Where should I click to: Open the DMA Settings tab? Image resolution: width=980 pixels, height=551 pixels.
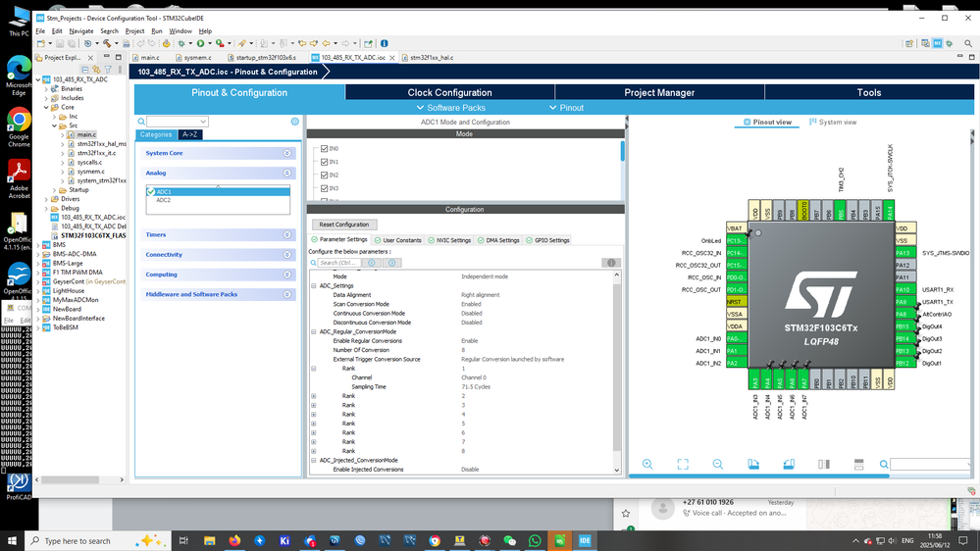[498, 240]
